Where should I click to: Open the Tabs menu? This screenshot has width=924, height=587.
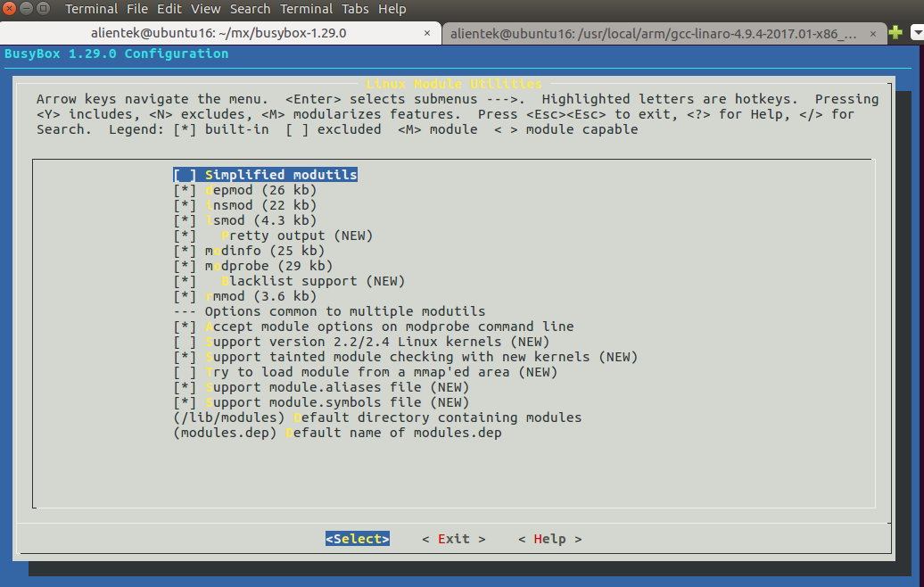click(x=355, y=9)
